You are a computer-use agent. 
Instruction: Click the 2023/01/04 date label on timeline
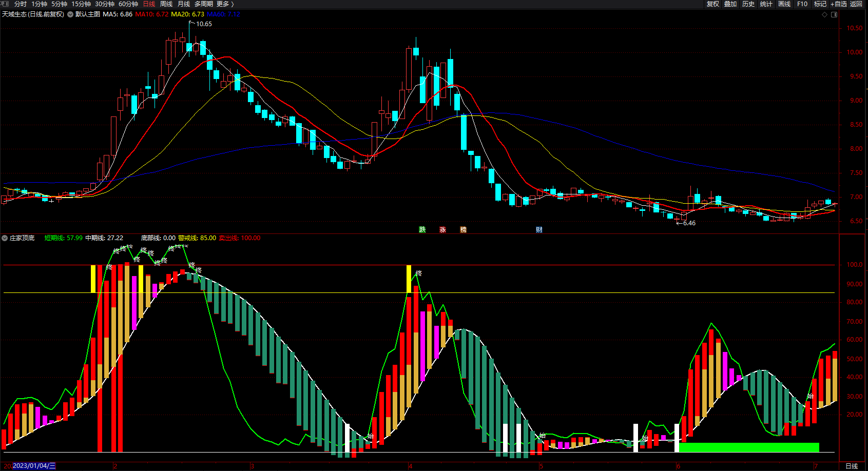click(x=34, y=466)
